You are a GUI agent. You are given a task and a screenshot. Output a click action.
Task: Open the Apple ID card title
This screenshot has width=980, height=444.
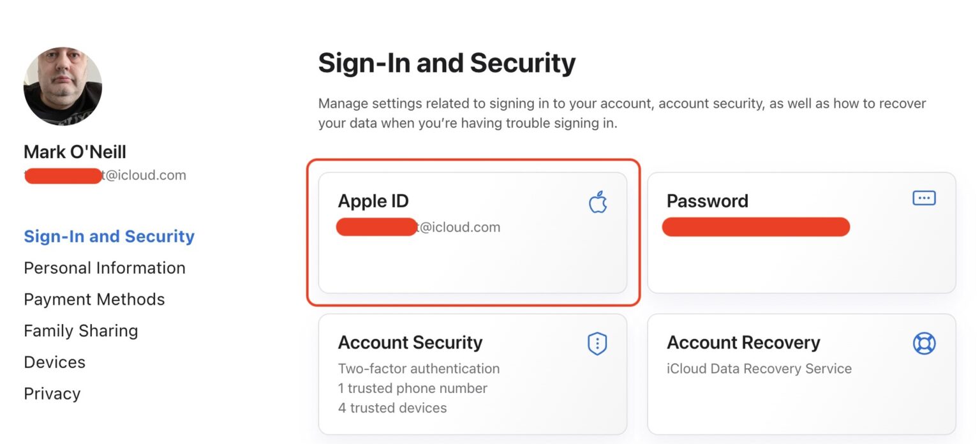(373, 201)
